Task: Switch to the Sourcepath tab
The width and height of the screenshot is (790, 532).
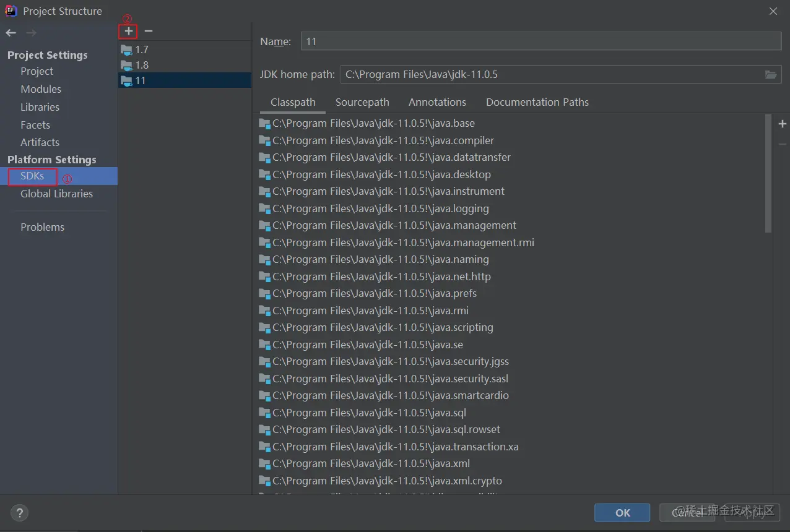Action: click(x=362, y=103)
